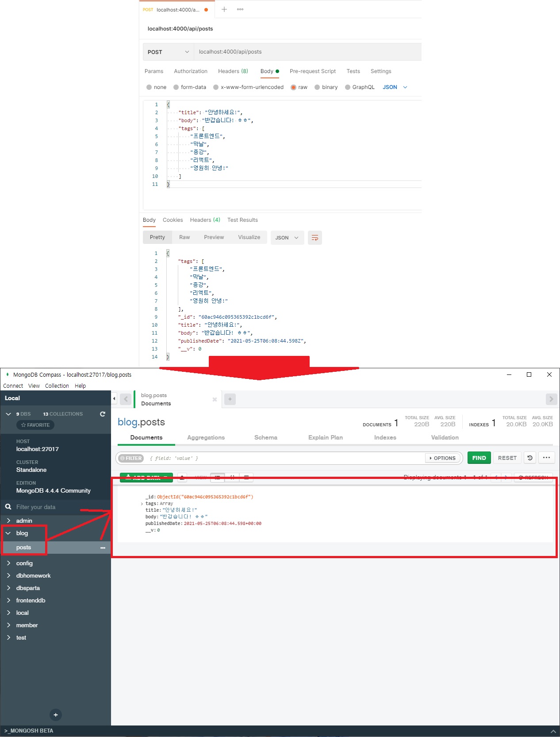560x737 pixels.
Task: Select the raw body type
Action: (299, 87)
